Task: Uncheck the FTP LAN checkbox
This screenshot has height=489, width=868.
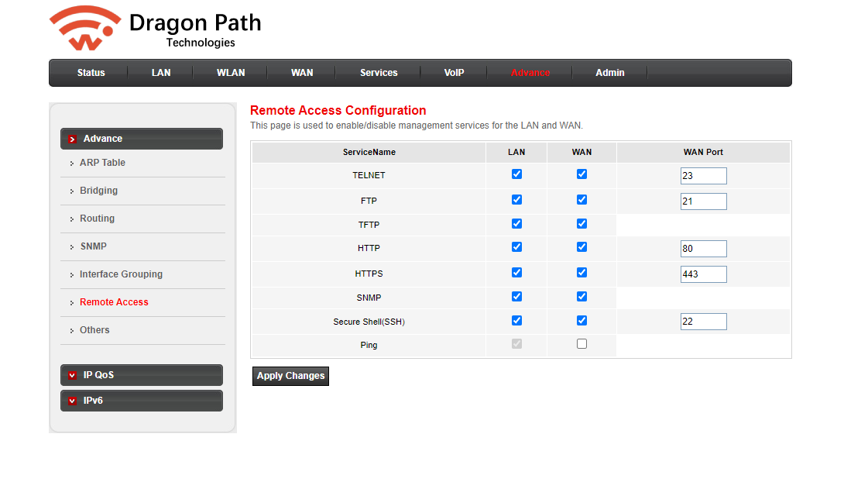Action: coord(516,199)
